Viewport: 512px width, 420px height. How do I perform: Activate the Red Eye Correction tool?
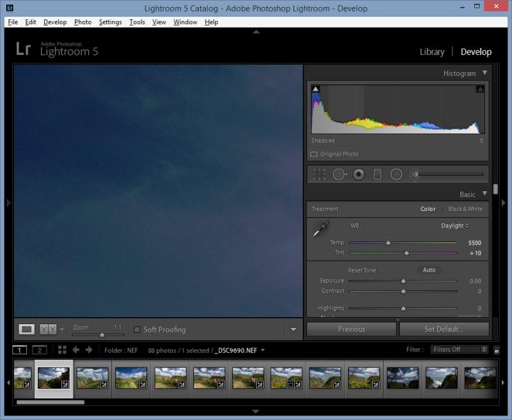click(x=358, y=174)
